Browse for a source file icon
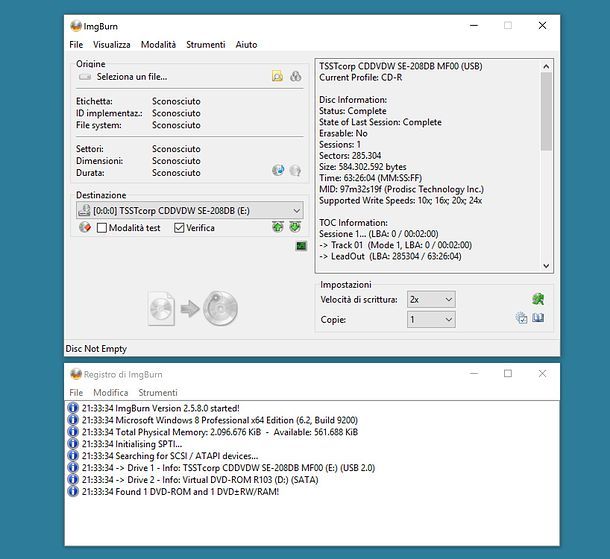Screen dimensions: 610x559 (x=277, y=76)
